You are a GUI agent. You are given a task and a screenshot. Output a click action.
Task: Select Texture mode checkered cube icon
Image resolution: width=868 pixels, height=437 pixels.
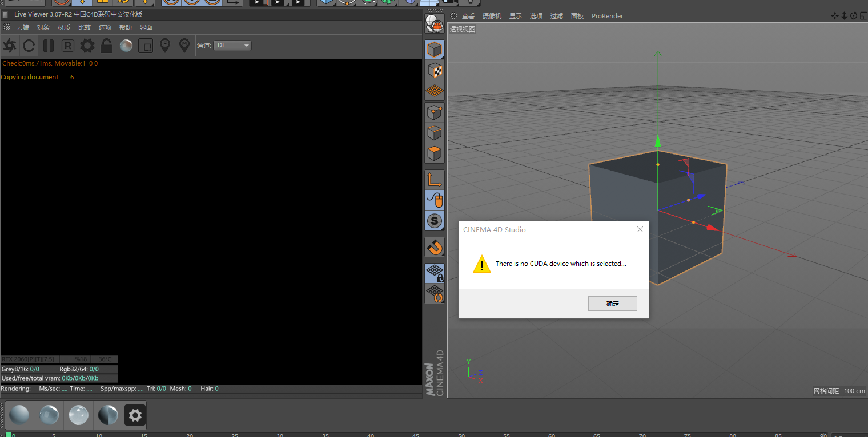435,70
